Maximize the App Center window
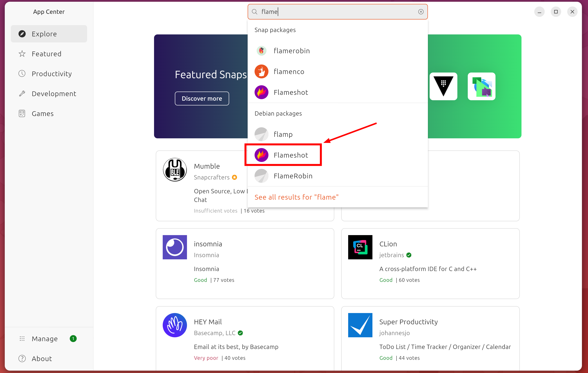 pyautogui.click(x=556, y=12)
